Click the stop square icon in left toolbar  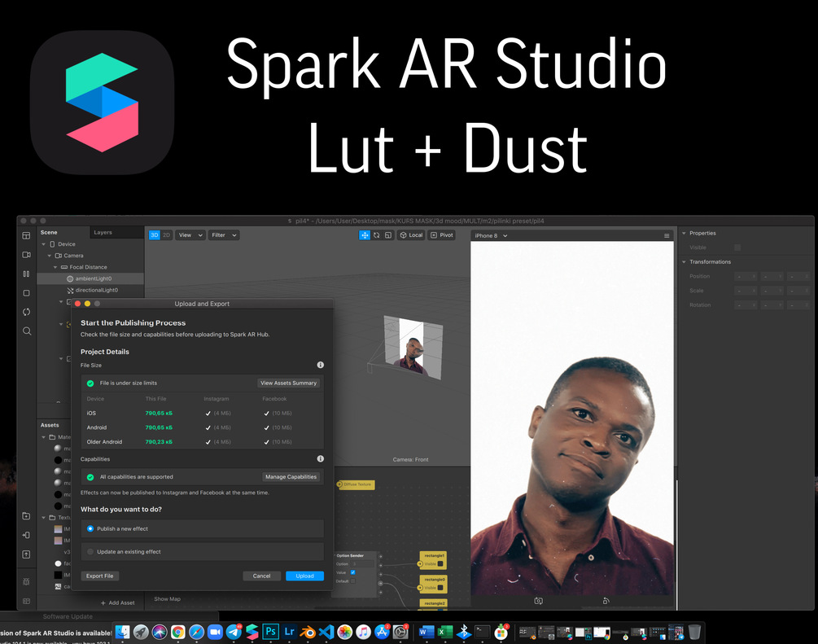click(26, 293)
